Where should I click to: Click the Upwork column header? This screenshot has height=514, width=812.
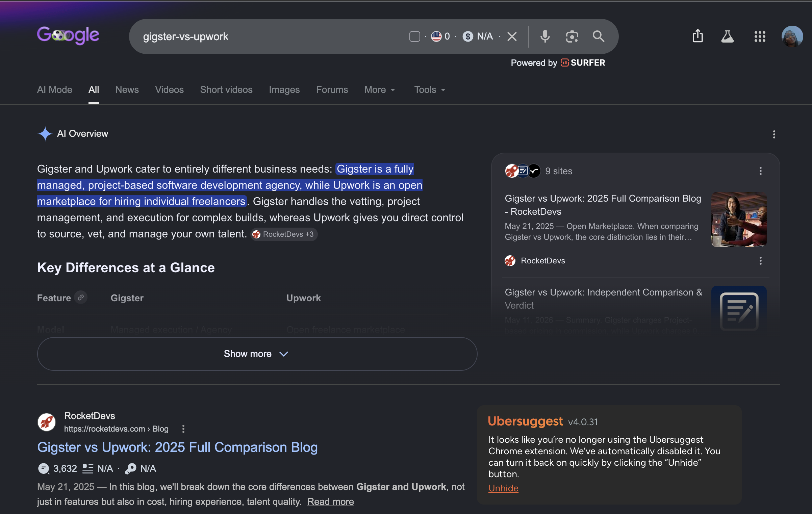(304, 298)
